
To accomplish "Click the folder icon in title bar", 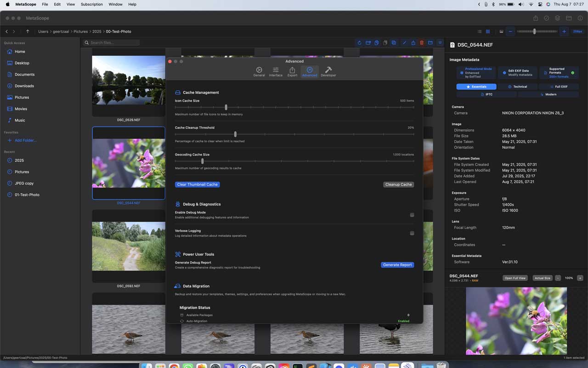I will pos(569,18).
